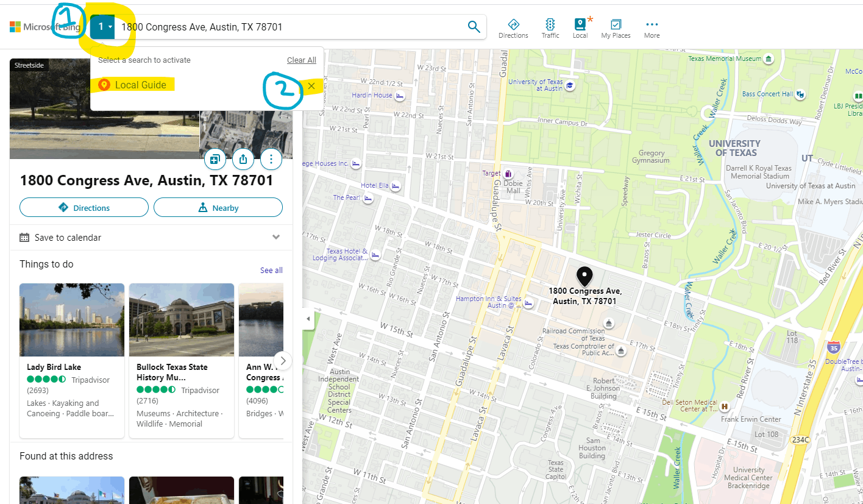The height and width of the screenshot is (504, 863).
Task: Open My Places
Action: click(x=616, y=28)
